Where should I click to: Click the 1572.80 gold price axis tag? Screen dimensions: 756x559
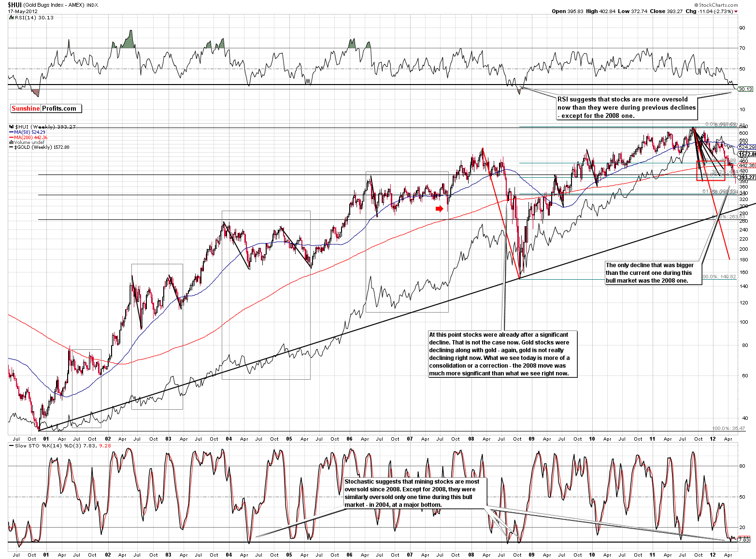point(747,154)
